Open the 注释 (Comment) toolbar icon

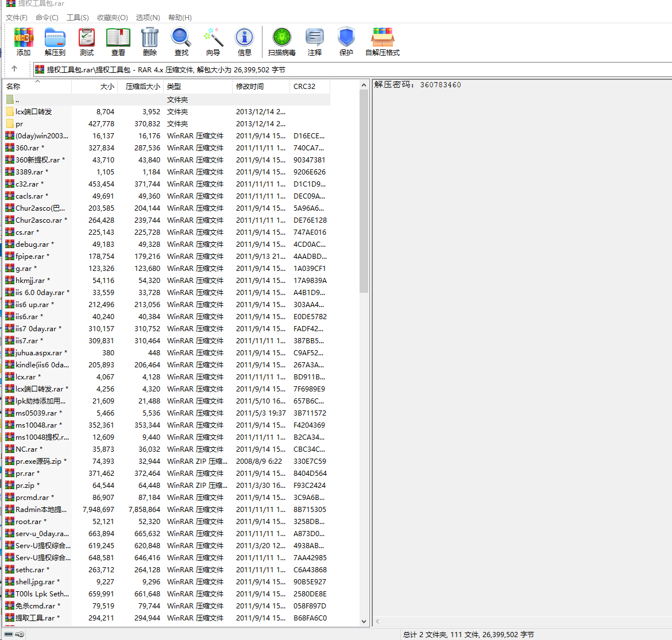[x=315, y=37]
